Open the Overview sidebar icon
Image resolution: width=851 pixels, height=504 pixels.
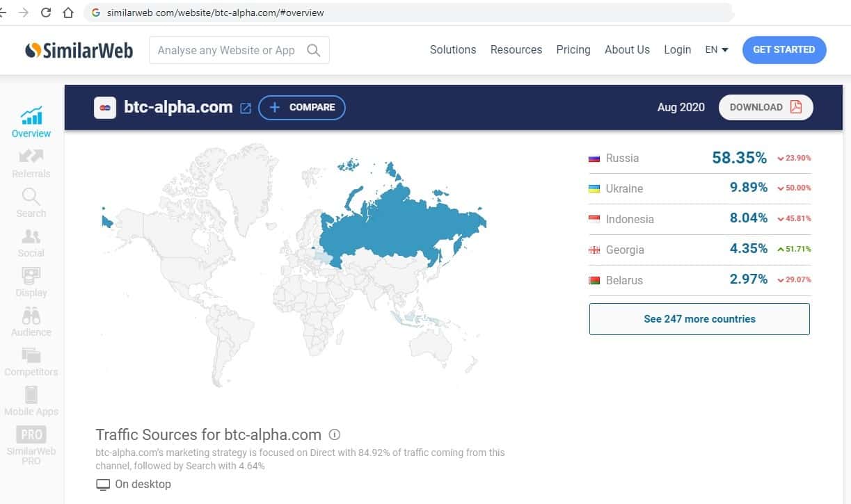[31, 116]
